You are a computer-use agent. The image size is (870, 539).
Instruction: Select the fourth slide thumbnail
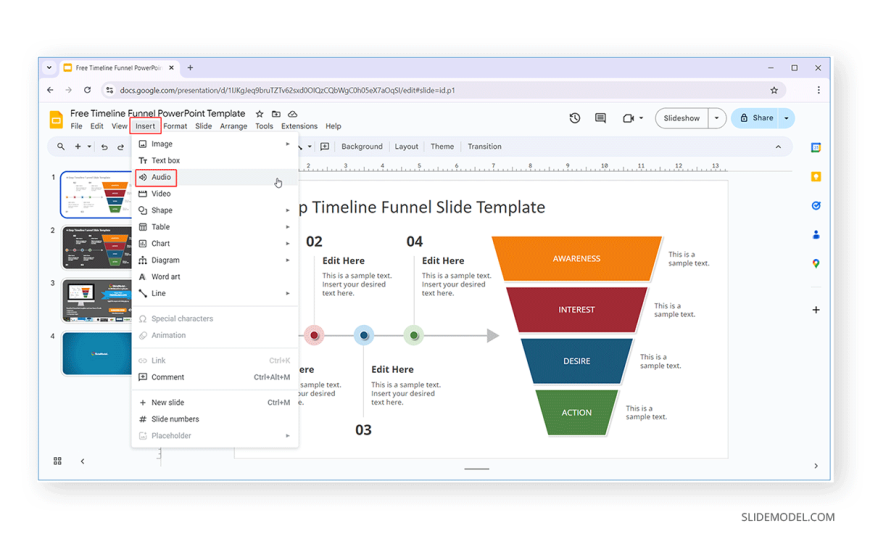click(x=96, y=353)
